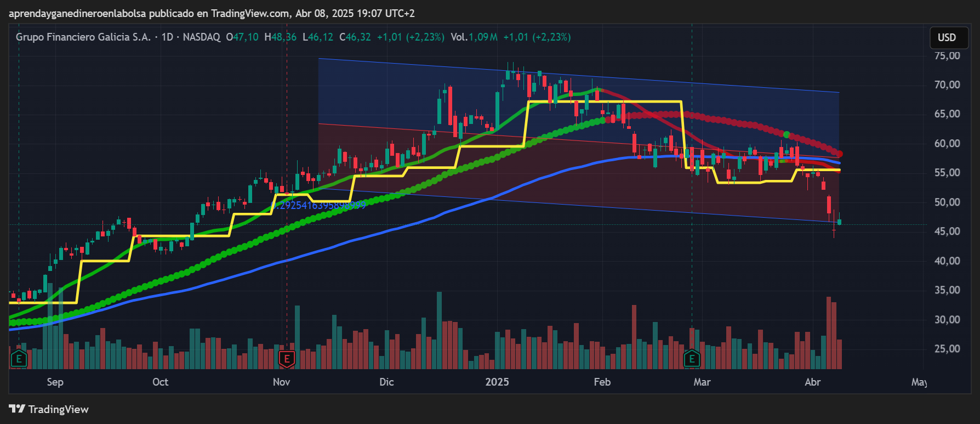The width and height of the screenshot is (980, 424).
Task: Click the green earnings E marker near Sep
Action: click(x=19, y=359)
